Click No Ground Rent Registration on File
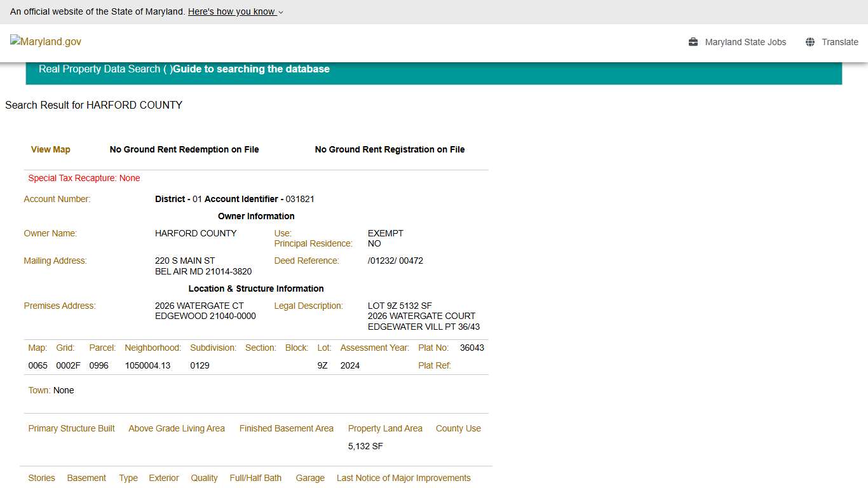Screen dimensions: 868x488 pos(390,149)
